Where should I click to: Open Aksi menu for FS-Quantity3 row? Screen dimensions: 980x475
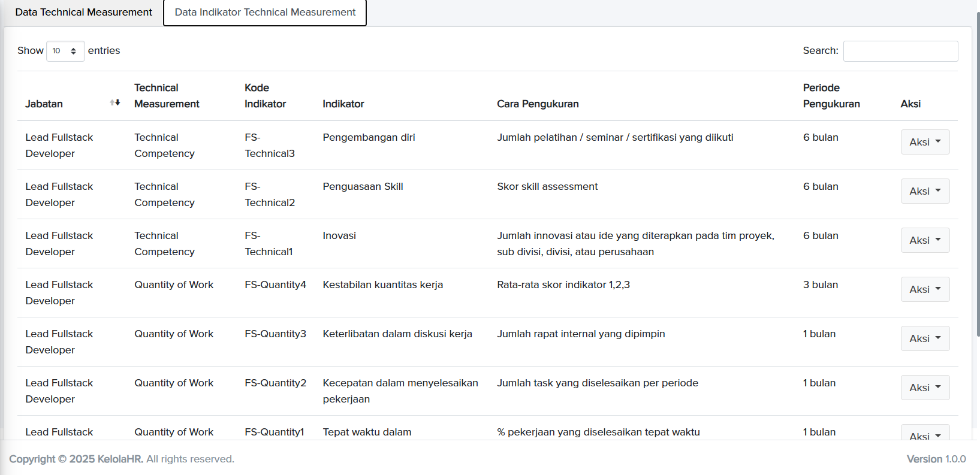pos(924,338)
